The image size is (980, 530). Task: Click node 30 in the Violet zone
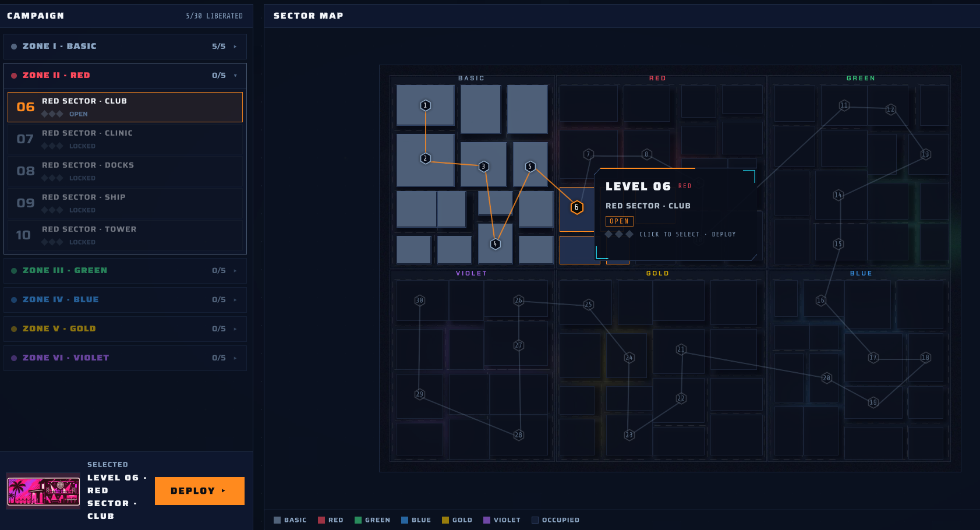click(420, 301)
